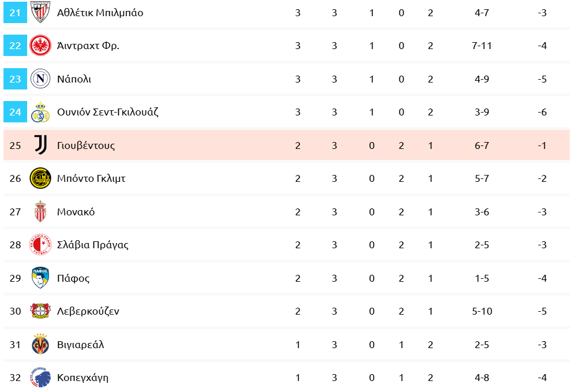Click the blue position 24 badge
Image resolution: width=571 pixels, height=392 pixels.
click(15, 112)
